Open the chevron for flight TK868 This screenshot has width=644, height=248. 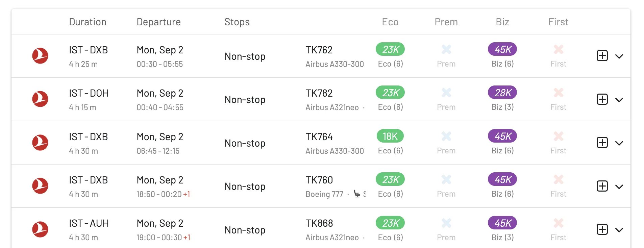tap(619, 230)
